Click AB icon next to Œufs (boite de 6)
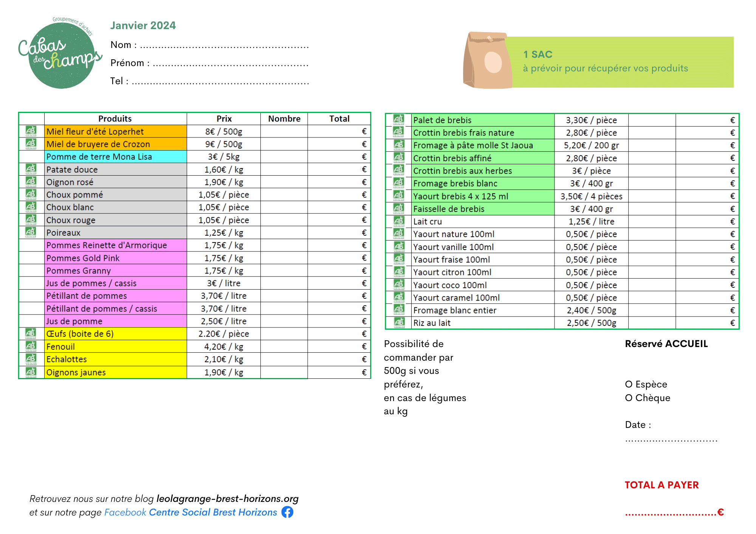Screen dimensions: 756x534 click(x=31, y=333)
